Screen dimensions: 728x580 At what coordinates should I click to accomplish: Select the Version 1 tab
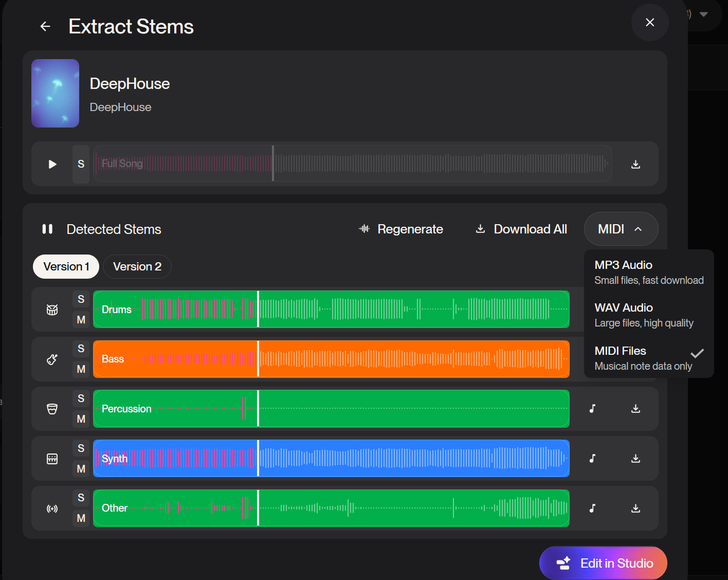click(x=66, y=266)
